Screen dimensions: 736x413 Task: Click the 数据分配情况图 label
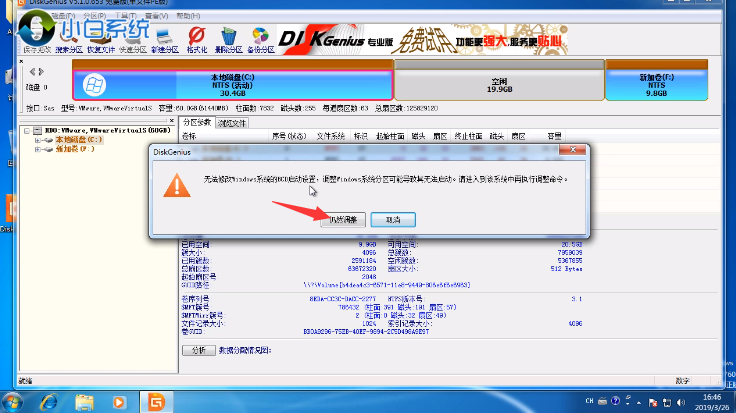coord(245,351)
